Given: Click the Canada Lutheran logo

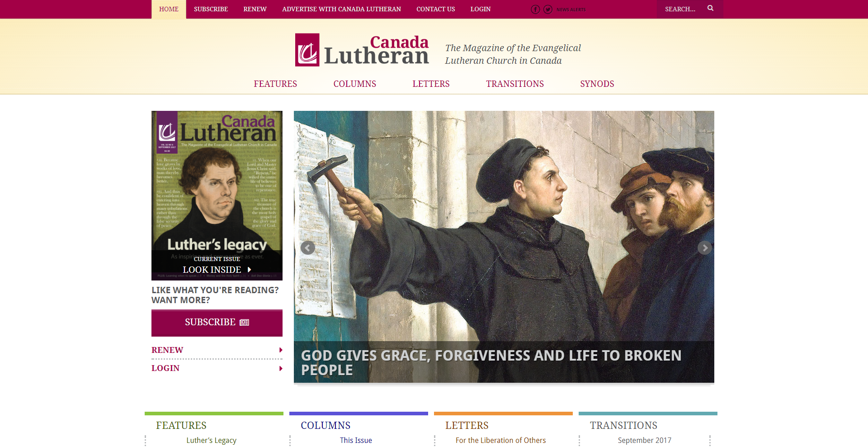Looking at the screenshot, I should click(362, 50).
